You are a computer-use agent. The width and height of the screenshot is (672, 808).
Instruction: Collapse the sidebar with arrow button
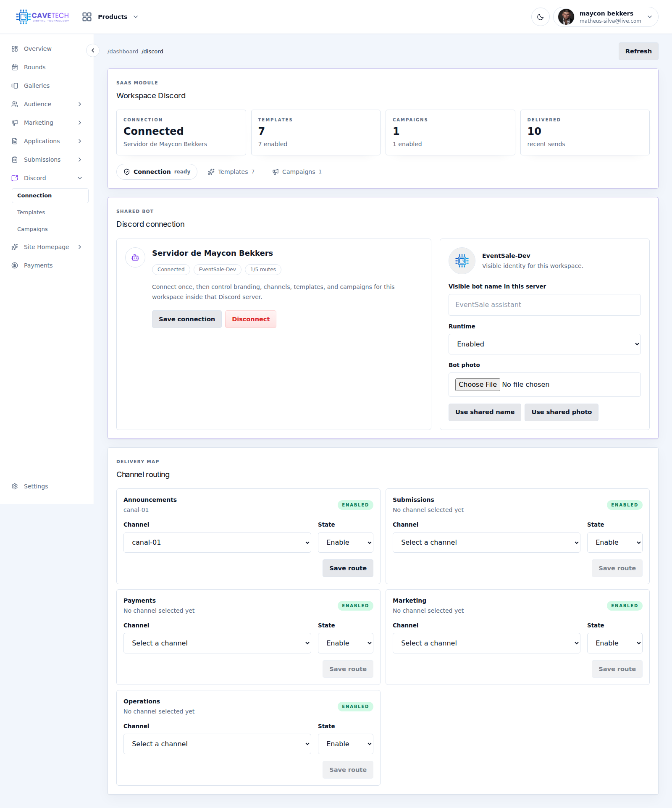tap(93, 50)
